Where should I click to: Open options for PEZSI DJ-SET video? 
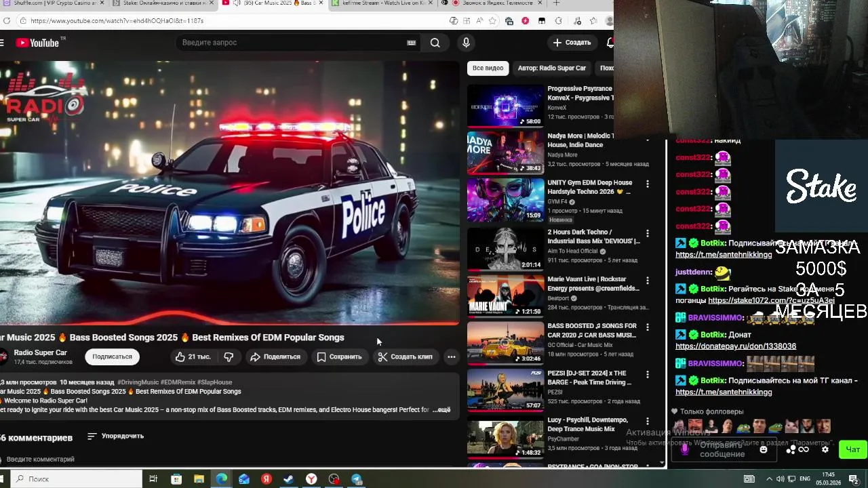(x=648, y=374)
